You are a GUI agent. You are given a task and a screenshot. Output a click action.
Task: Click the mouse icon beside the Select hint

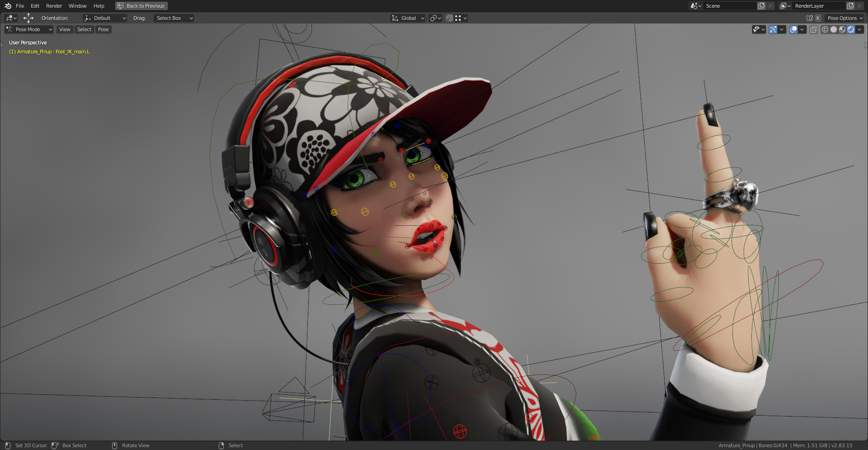222,445
